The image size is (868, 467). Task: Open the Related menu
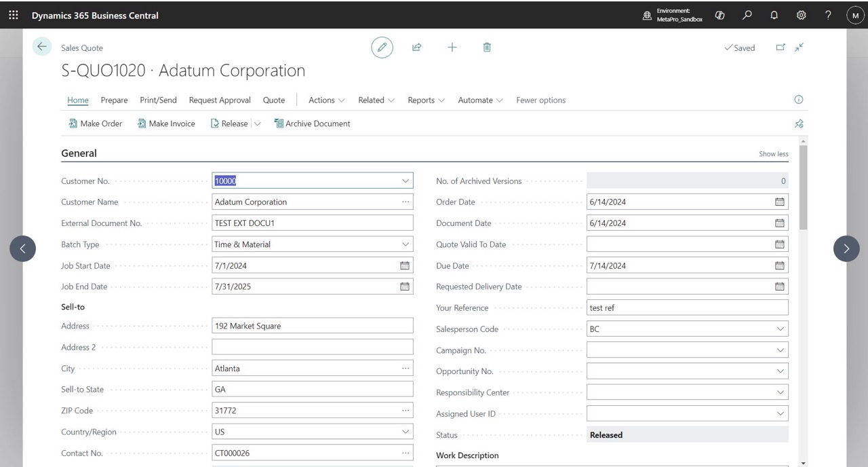click(x=376, y=100)
